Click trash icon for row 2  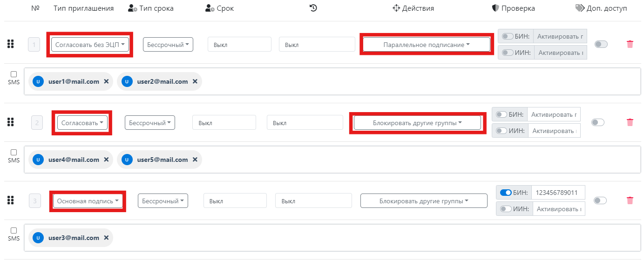point(630,122)
